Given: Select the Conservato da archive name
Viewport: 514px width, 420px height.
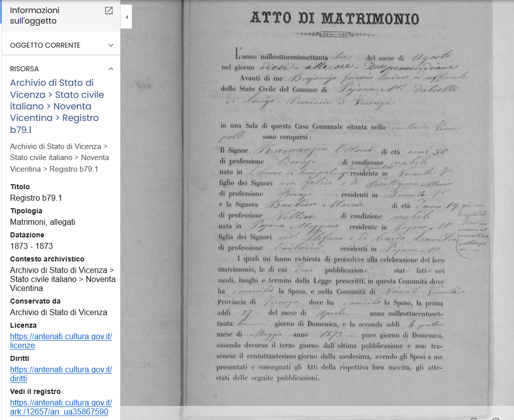Looking at the screenshot, I should pos(58,313).
